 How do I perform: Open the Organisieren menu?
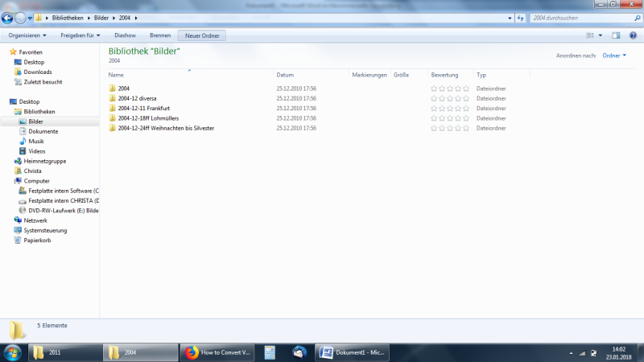pyautogui.click(x=27, y=35)
